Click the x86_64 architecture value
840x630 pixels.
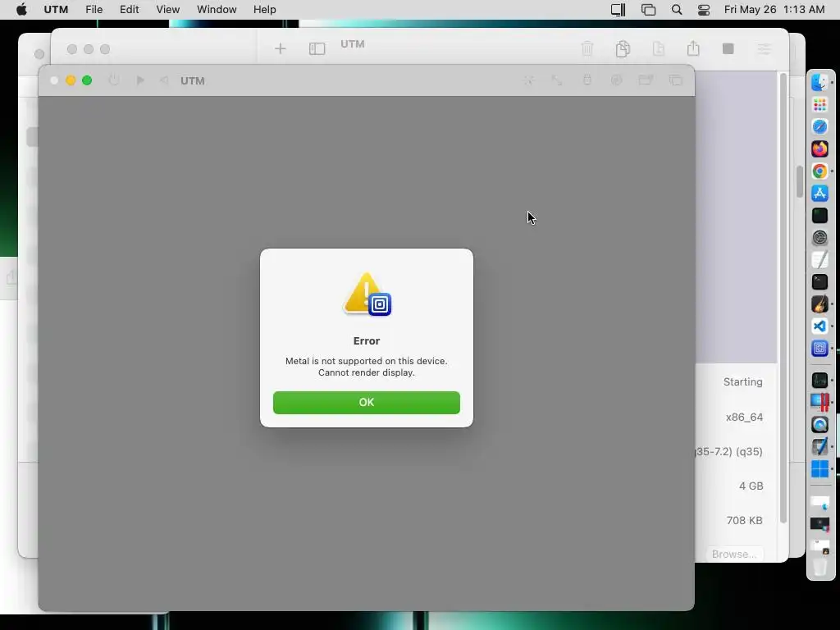pyautogui.click(x=744, y=418)
